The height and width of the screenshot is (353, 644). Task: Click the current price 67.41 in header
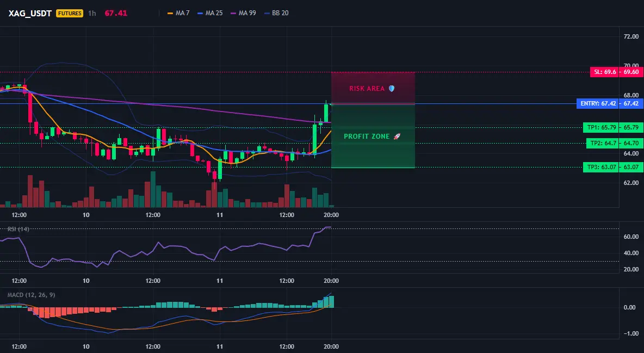click(116, 13)
